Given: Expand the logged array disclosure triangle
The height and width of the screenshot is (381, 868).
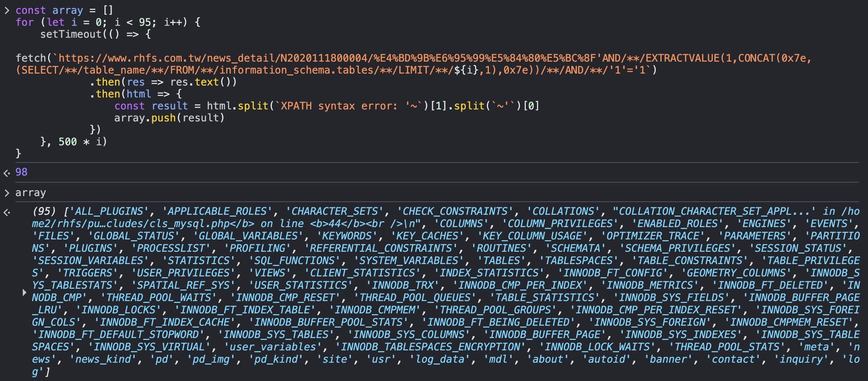Looking at the screenshot, I should [x=24, y=292].
